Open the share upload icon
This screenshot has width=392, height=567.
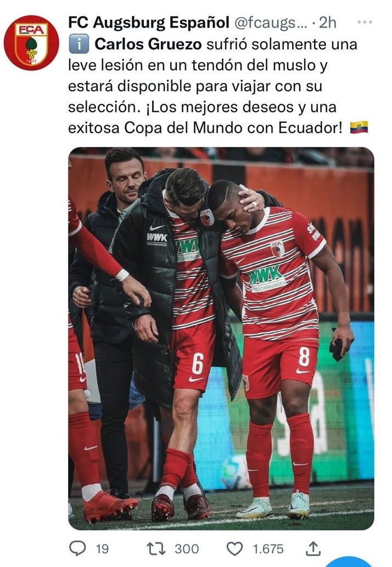click(313, 548)
